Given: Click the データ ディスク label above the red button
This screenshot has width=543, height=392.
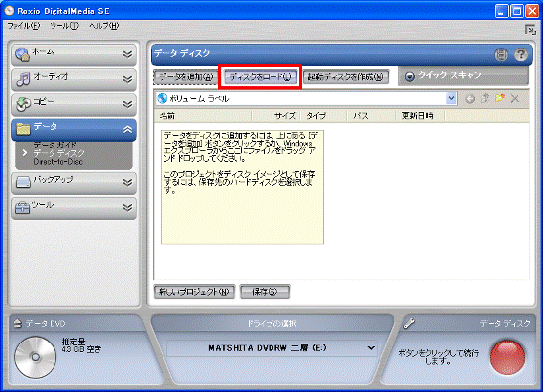Looking at the screenshot, I should [504, 323].
